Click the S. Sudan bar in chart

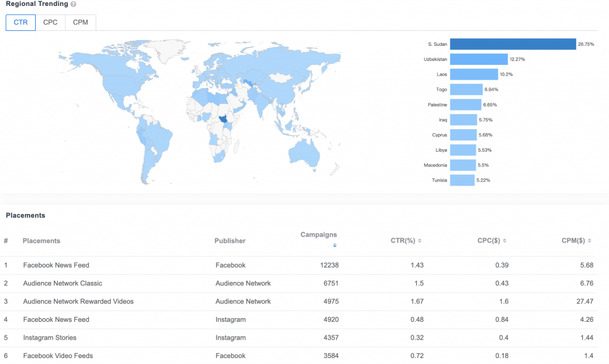[513, 44]
